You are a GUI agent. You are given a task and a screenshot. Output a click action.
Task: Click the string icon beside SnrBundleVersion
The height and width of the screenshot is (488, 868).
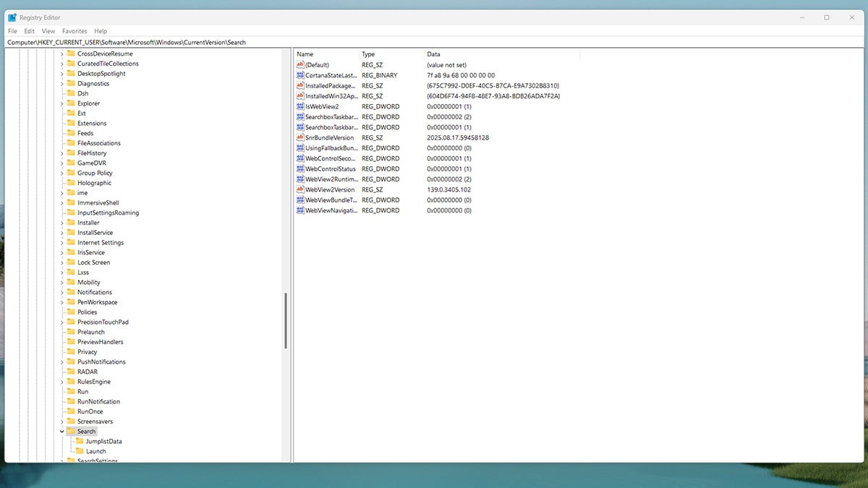pos(300,137)
